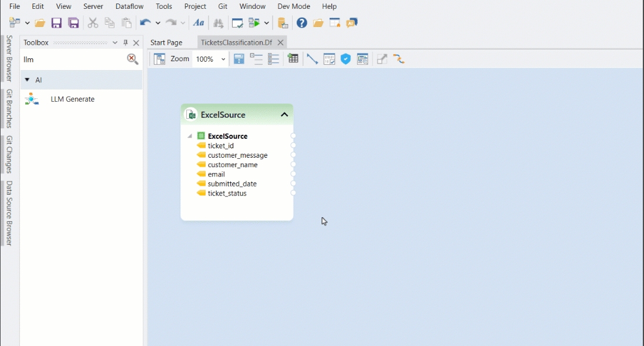The width and height of the screenshot is (644, 346).
Task: Open the Dataflow menu
Action: pos(129,6)
